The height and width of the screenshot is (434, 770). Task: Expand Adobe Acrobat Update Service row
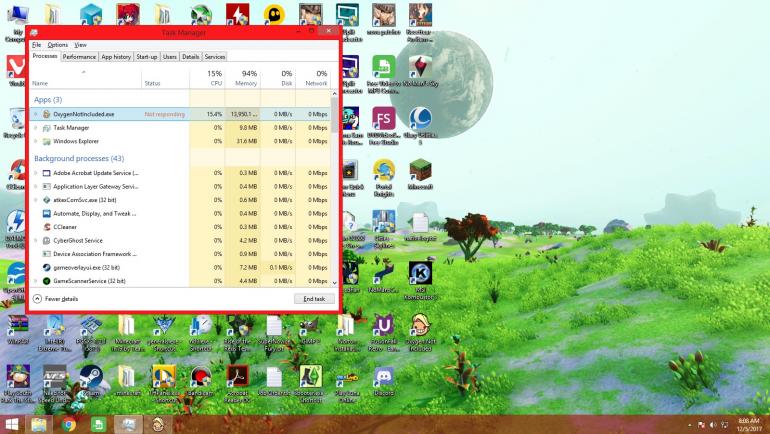[x=36, y=173]
